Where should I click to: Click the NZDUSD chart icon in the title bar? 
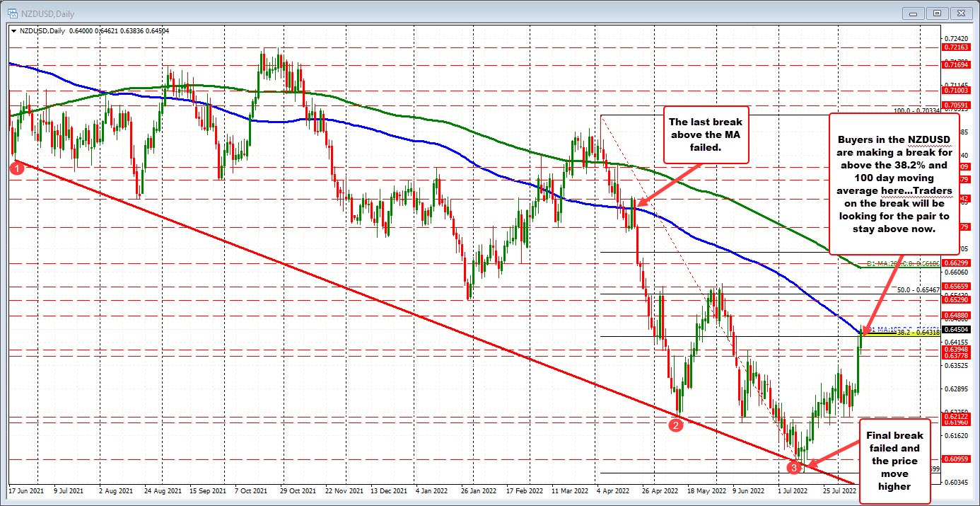pyautogui.click(x=13, y=13)
